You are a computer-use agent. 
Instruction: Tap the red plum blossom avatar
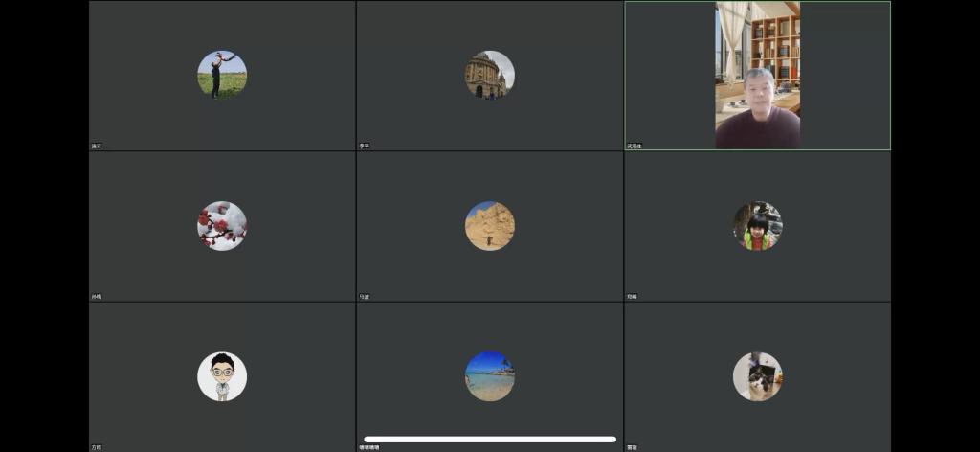coord(222,226)
